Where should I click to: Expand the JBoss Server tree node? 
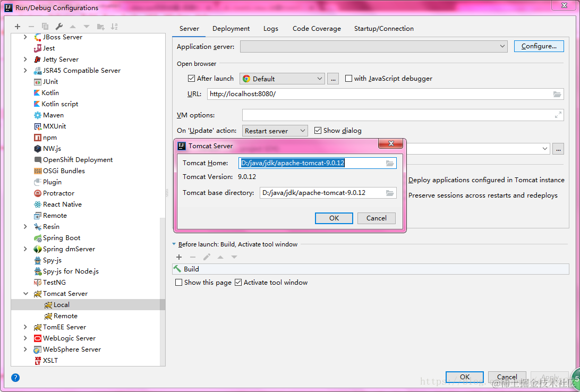25,37
